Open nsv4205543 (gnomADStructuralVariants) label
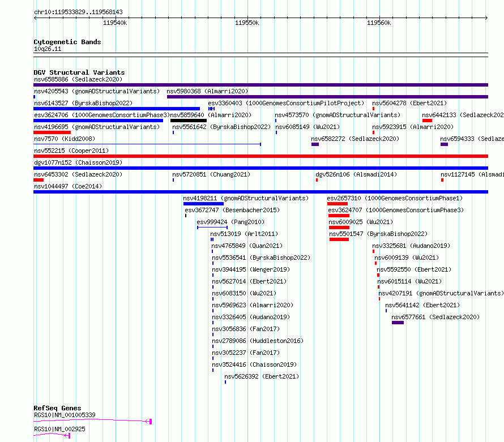 [x=97, y=91]
